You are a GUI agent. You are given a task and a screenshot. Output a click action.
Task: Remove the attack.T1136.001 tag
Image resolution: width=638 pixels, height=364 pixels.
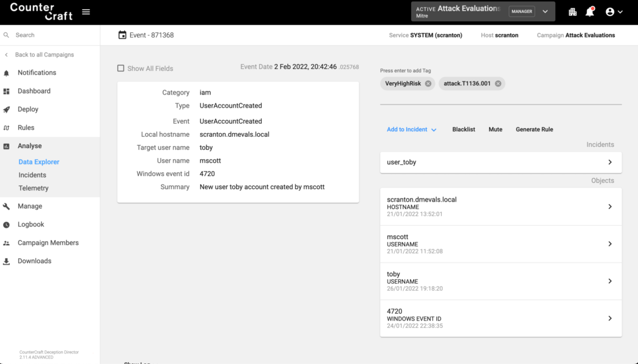498,83
